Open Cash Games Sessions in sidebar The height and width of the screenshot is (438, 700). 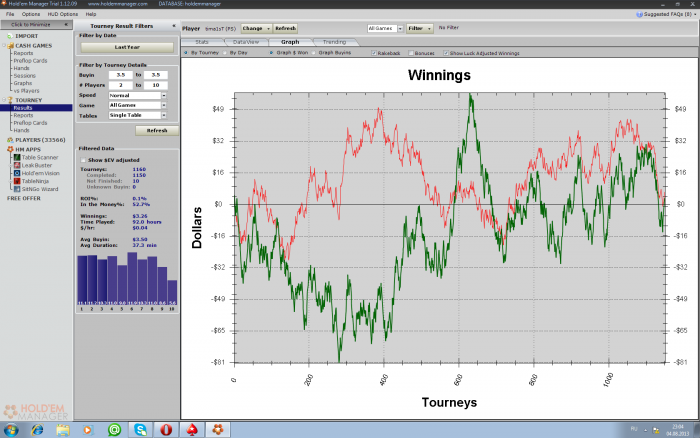point(25,75)
